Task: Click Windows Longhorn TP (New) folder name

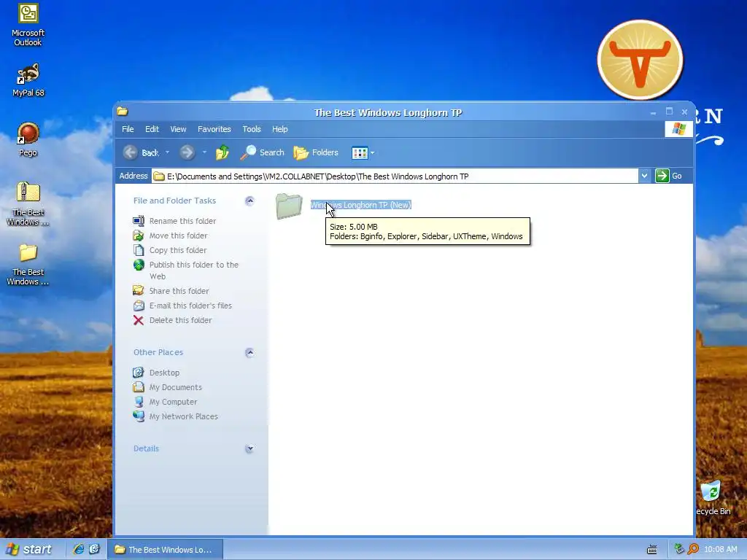Action: pyautogui.click(x=360, y=205)
